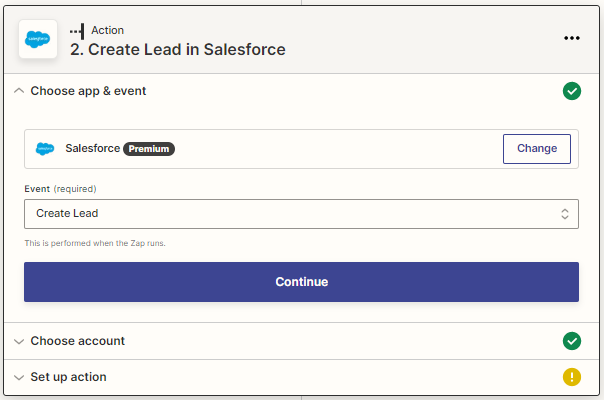Click the small Salesforce cloud icon in the app row
604x400 pixels.
[x=45, y=148]
